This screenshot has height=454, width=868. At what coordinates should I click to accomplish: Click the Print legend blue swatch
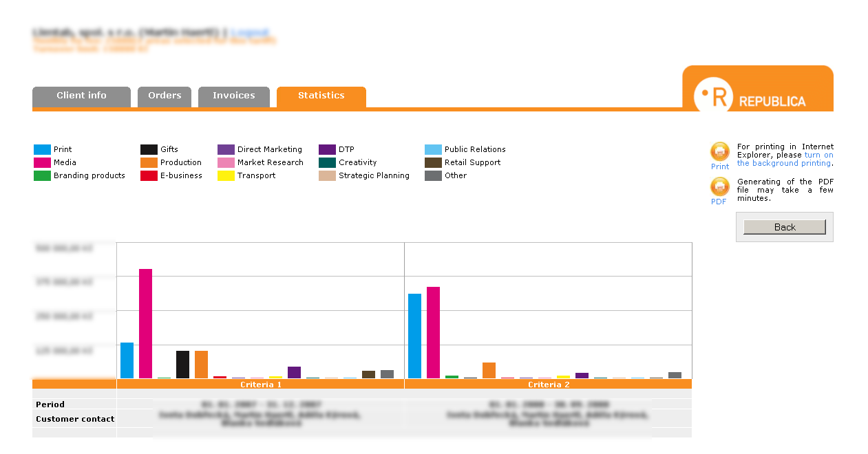point(42,149)
